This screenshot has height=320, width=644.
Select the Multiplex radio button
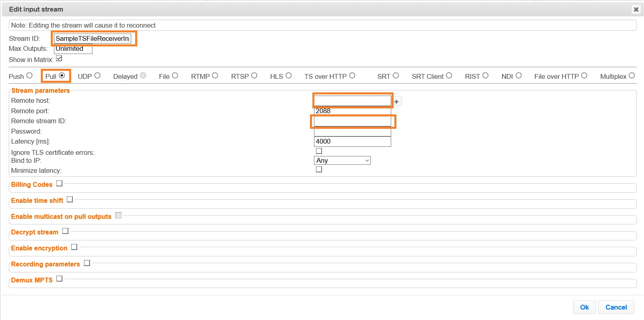click(x=632, y=76)
